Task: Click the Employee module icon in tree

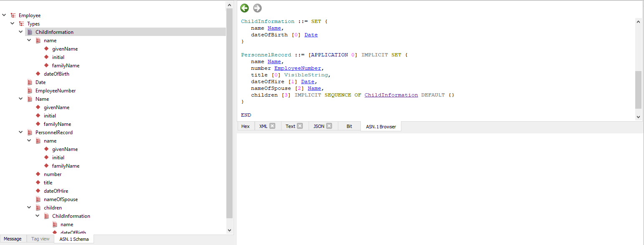Action: [13, 15]
